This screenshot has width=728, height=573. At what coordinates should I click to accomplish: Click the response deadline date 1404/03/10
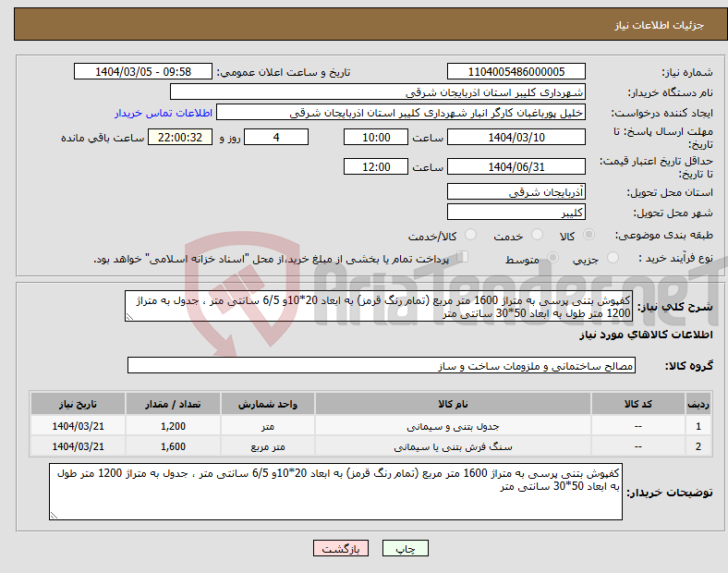click(x=516, y=137)
